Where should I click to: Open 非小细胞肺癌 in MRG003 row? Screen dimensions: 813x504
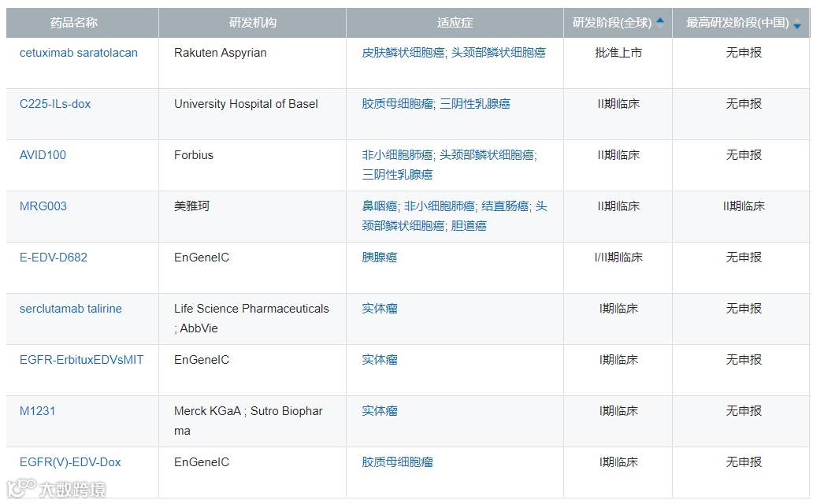pos(439,206)
